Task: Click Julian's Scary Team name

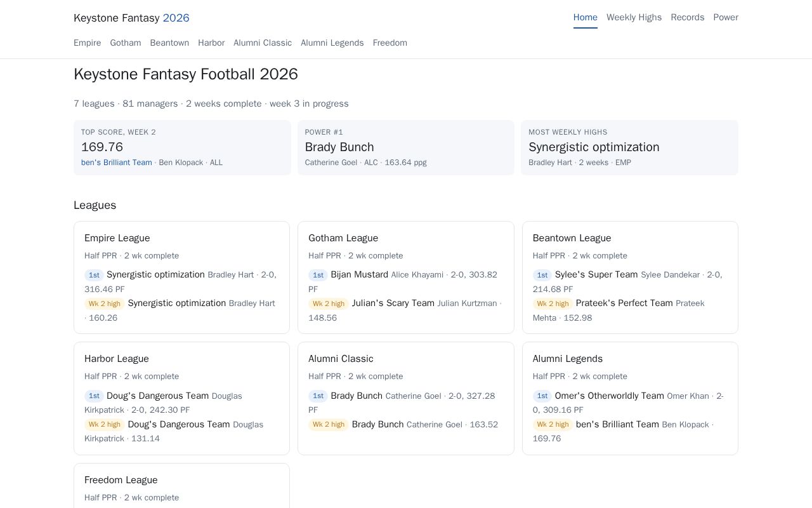Action: click(x=393, y=303)
